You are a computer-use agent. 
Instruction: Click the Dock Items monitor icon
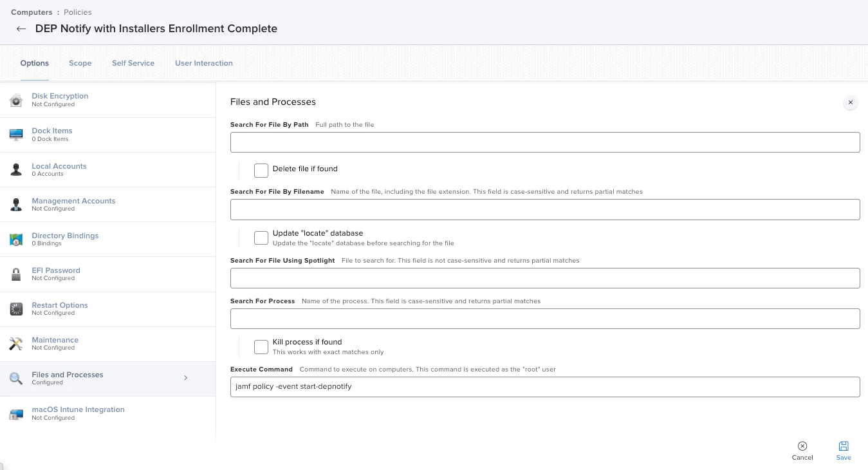tap(16, 135)
